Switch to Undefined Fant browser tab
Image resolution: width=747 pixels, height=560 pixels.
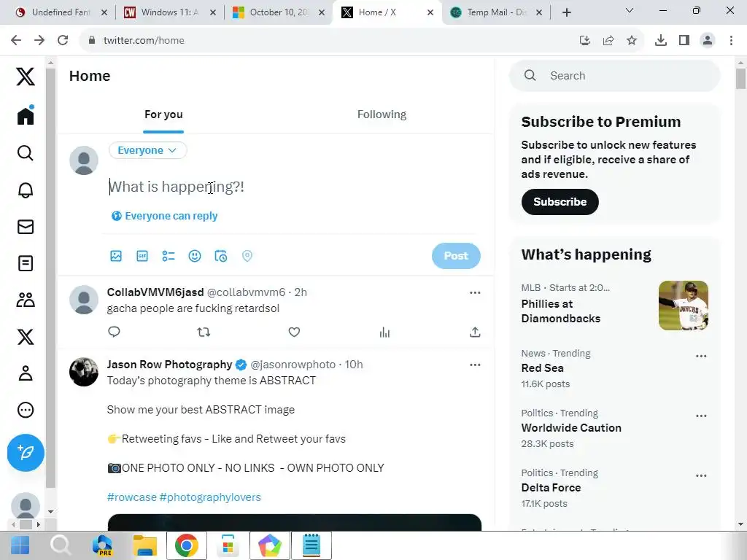coord(61,12)
